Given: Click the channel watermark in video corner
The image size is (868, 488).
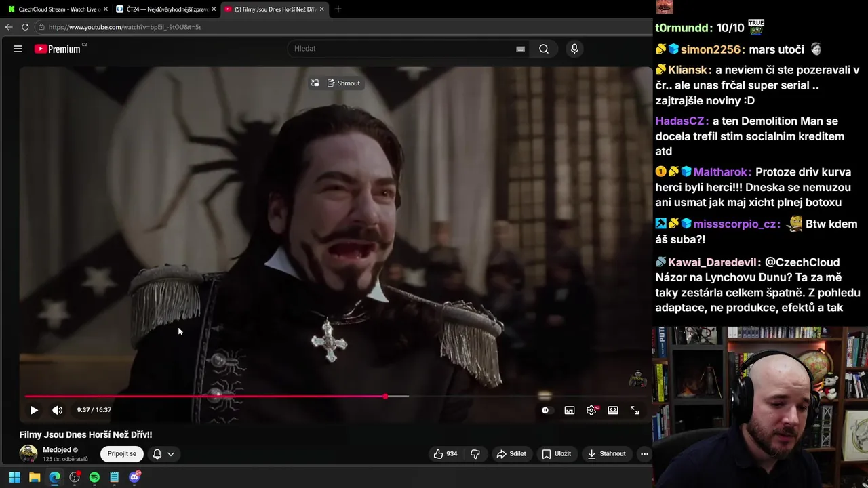Looking at the screenshot, I should coord(637,380).
